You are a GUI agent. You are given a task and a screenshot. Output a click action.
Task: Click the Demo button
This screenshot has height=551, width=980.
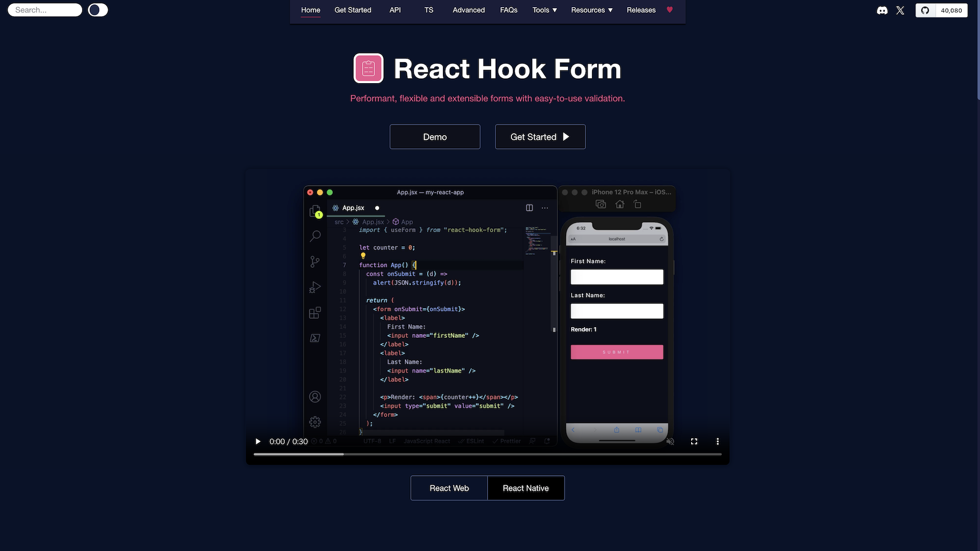pos(435,137)
